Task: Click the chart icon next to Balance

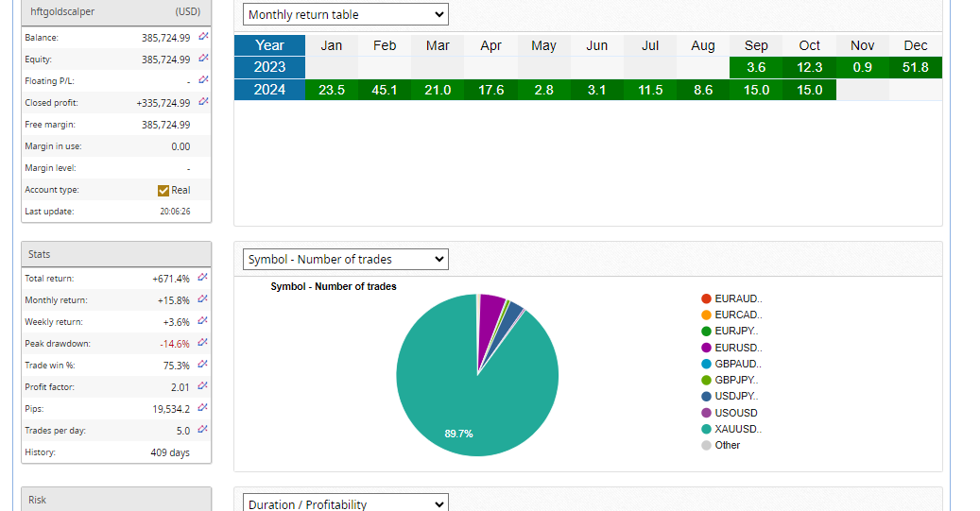Action: (x=203, y=37)
